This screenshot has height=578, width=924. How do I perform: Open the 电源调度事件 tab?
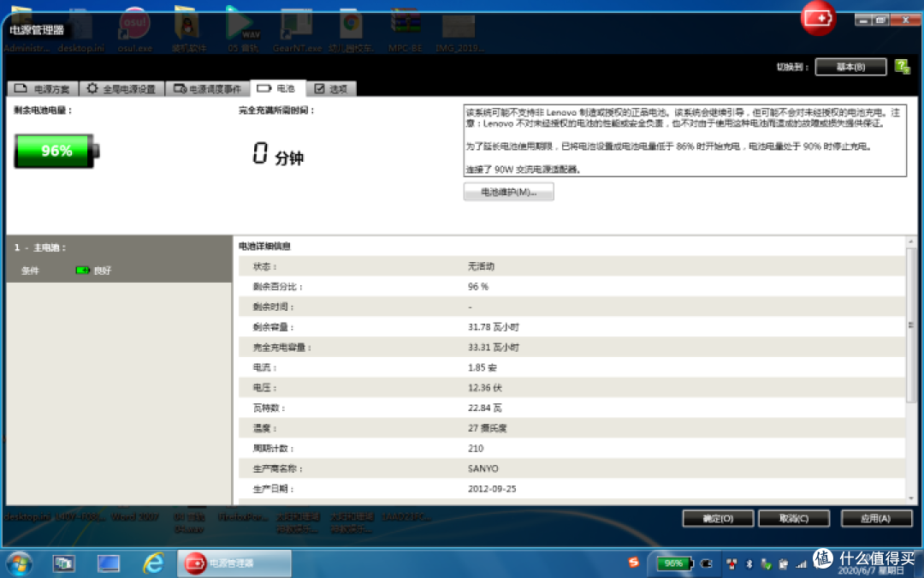pos(207,89)
